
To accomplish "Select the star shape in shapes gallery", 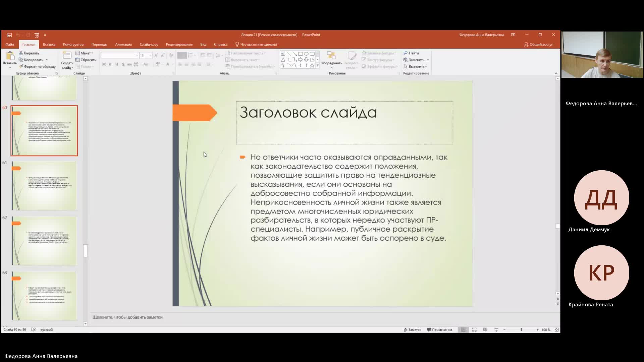I will (x=312, y=65).
